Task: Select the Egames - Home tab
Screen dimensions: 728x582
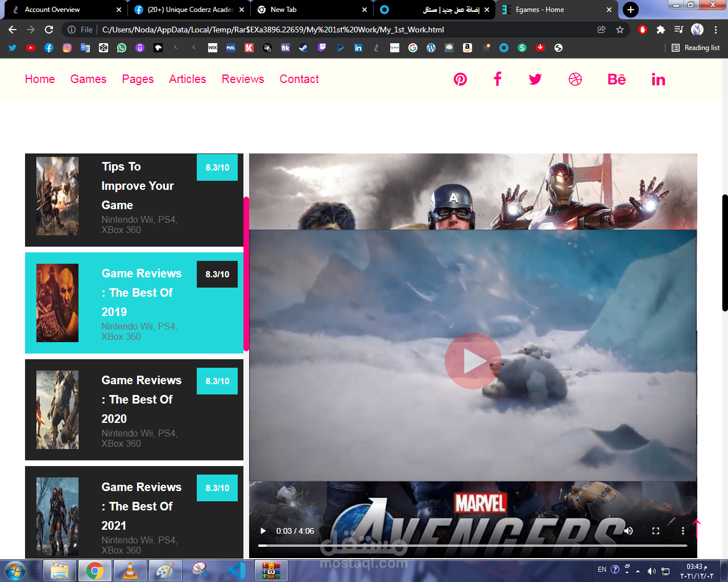Action: point(557,10)
